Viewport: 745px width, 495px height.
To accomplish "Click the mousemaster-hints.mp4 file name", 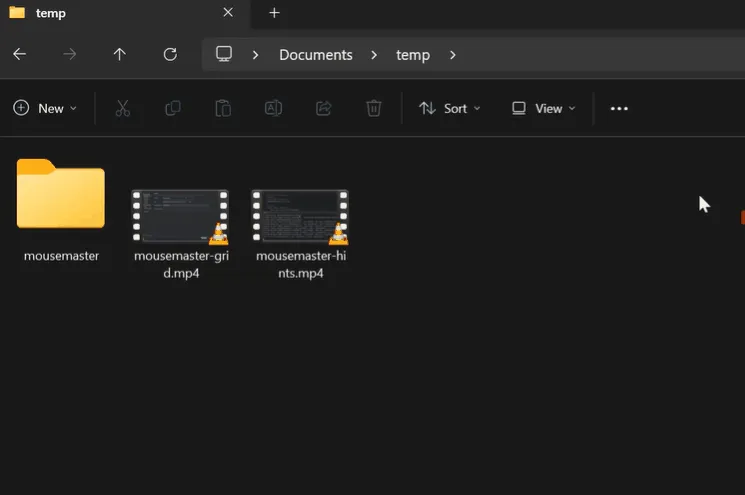I will tap(301, 264).
